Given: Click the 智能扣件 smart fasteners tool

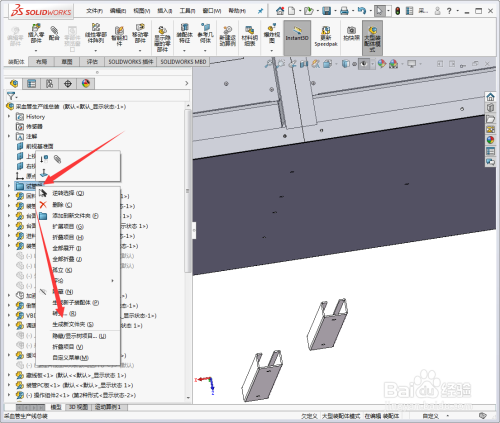Looking at the screenshot, I should (119, 36).
